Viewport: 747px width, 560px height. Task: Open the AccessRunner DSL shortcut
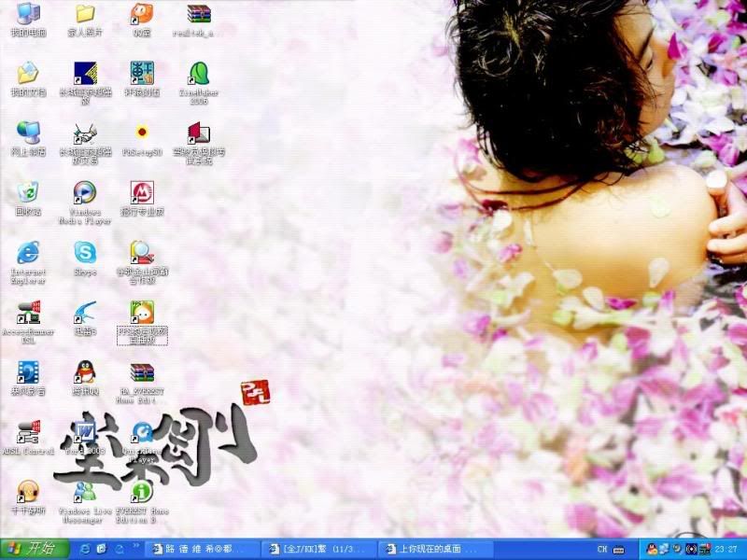click(28, 312)
